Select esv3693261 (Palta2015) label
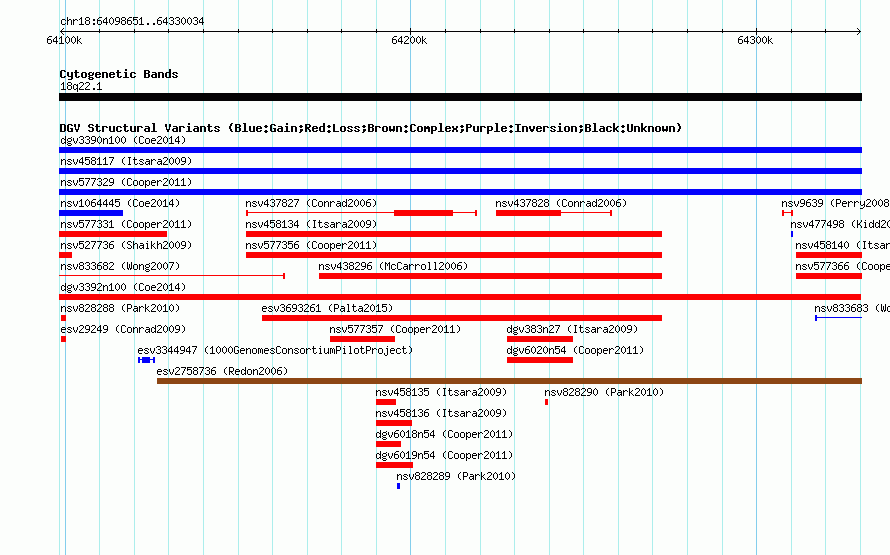 pos(327,308)
